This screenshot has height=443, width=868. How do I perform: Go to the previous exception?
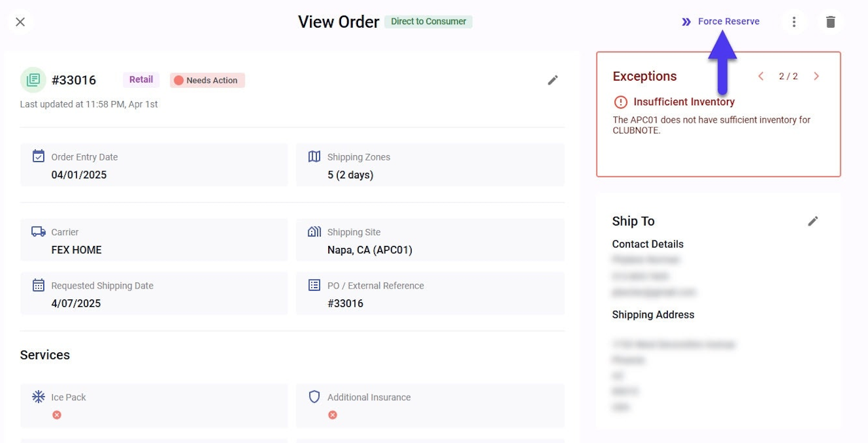[x=761, y=77]
